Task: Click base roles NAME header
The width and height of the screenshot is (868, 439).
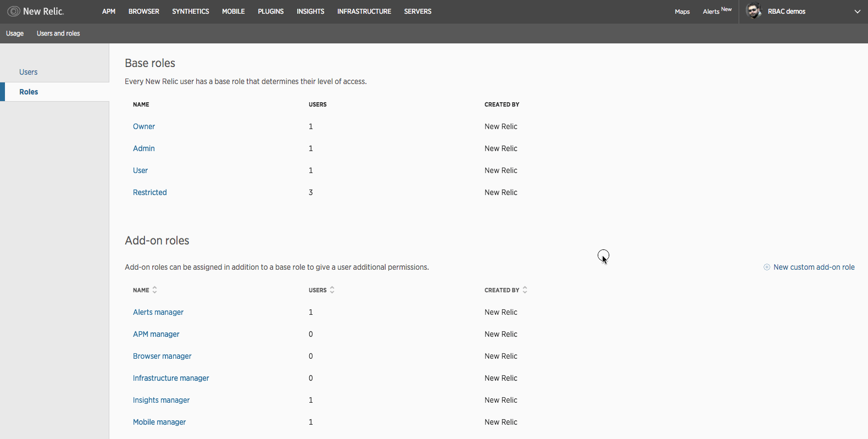Action: tap(141, 104)
